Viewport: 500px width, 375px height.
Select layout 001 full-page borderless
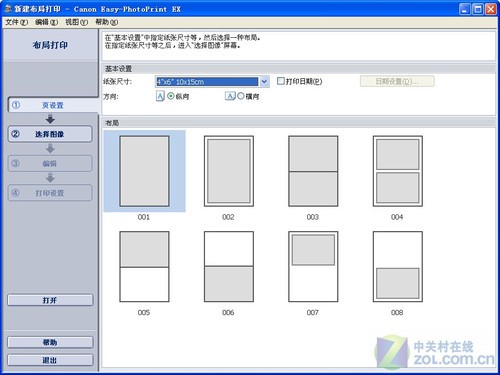(144, 171)
